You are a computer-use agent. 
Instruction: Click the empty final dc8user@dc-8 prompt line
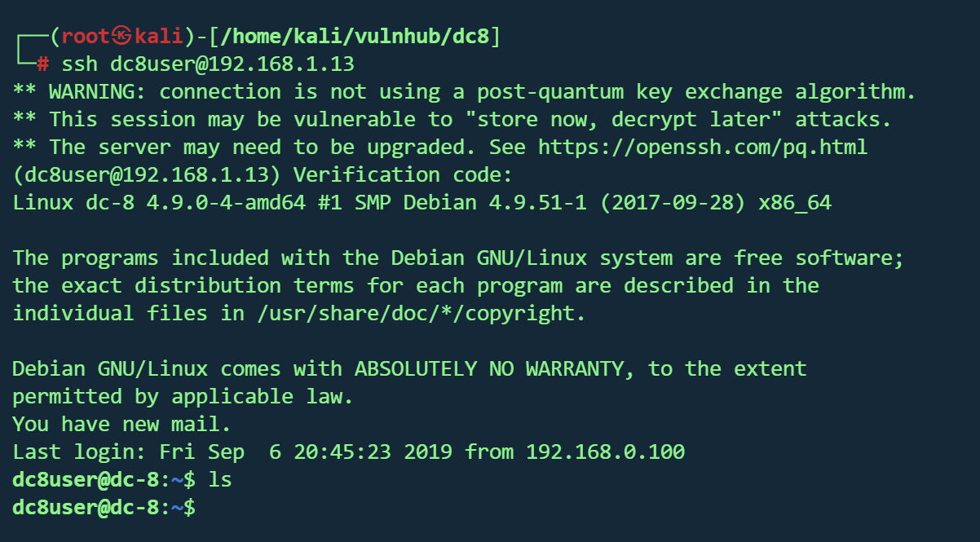pos(104,508)
